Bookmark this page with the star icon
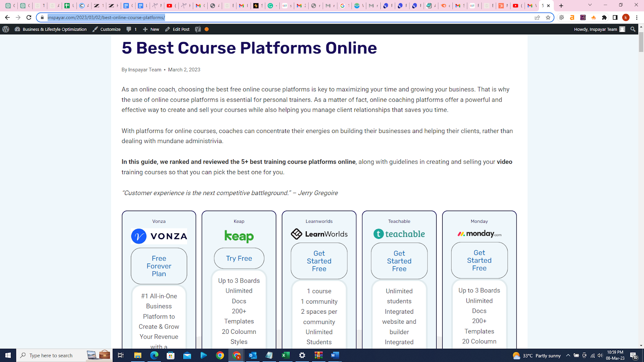This screenshot has height=362, width=644. point(548,17)
